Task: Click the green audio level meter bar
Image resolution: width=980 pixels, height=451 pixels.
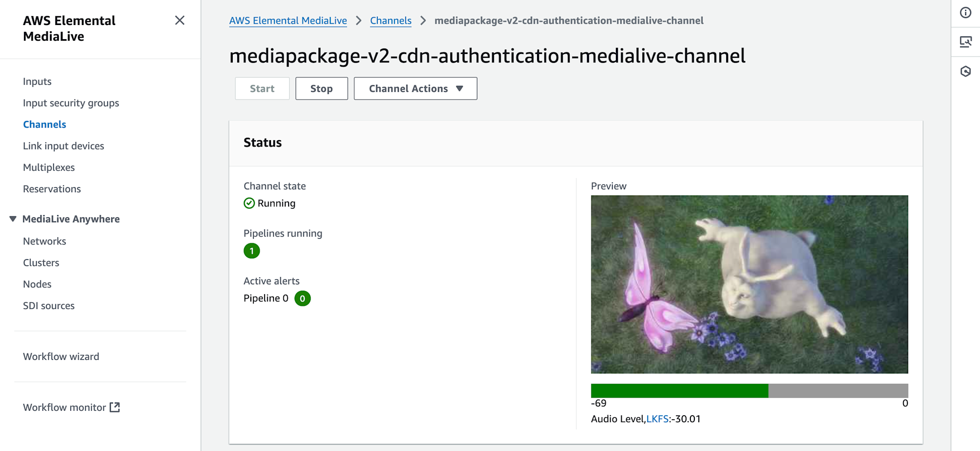Action: tap(679, 391)
